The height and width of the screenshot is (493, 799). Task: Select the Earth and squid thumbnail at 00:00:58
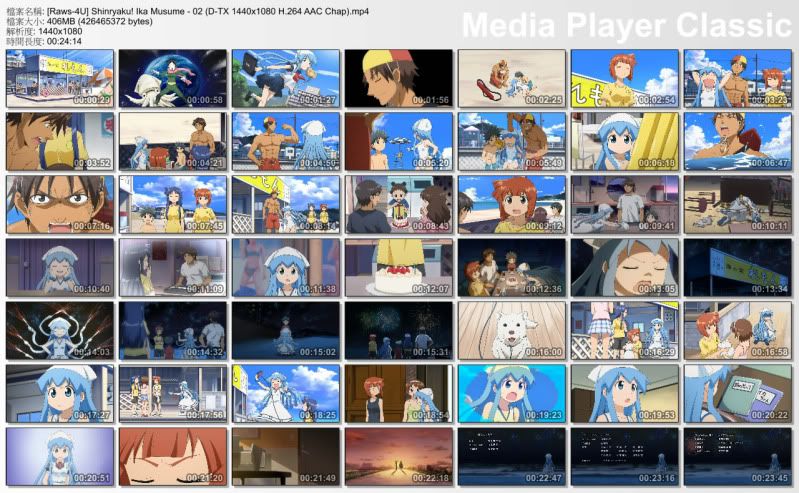[173, 78]
